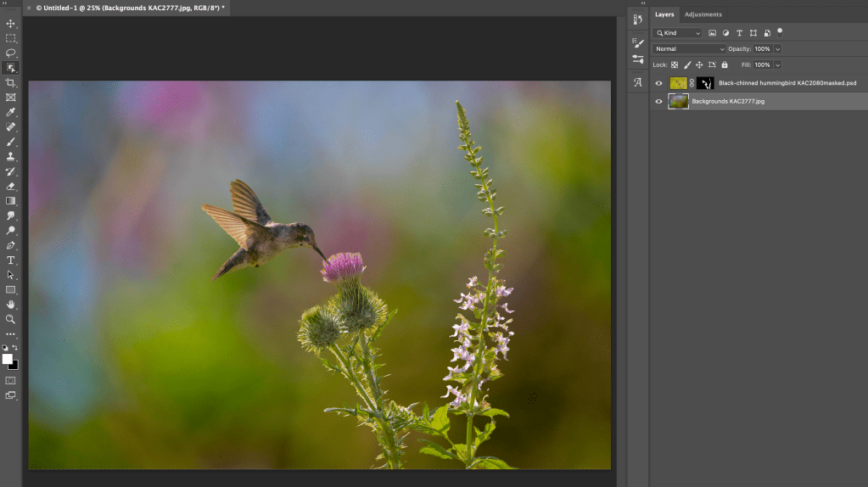Open the Kind filter dropdown
868x487 pixels.
tap(677, 33)
